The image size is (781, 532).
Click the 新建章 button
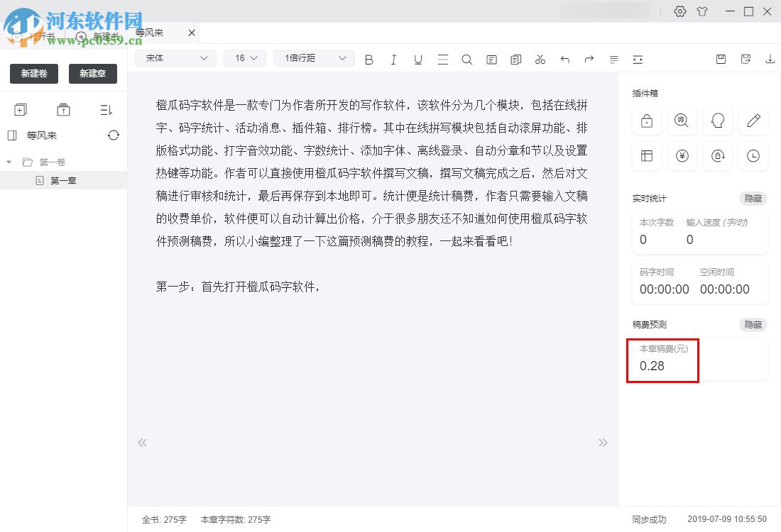92,73
